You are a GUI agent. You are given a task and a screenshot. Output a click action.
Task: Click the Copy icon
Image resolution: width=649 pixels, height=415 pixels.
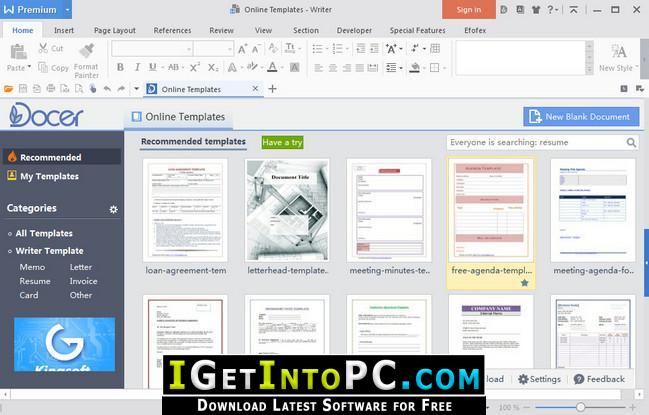[43, 67]
